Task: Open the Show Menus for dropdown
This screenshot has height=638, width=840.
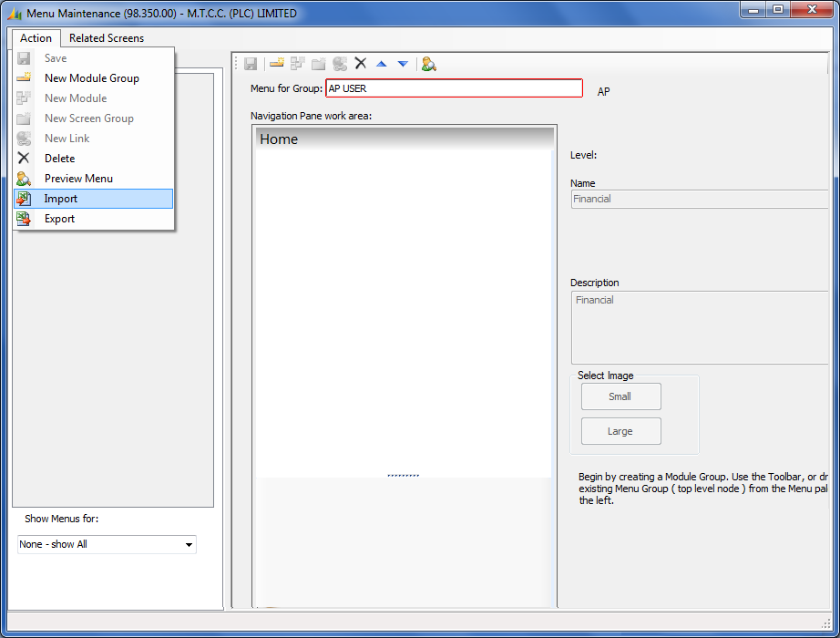Action: pos(106,544)
